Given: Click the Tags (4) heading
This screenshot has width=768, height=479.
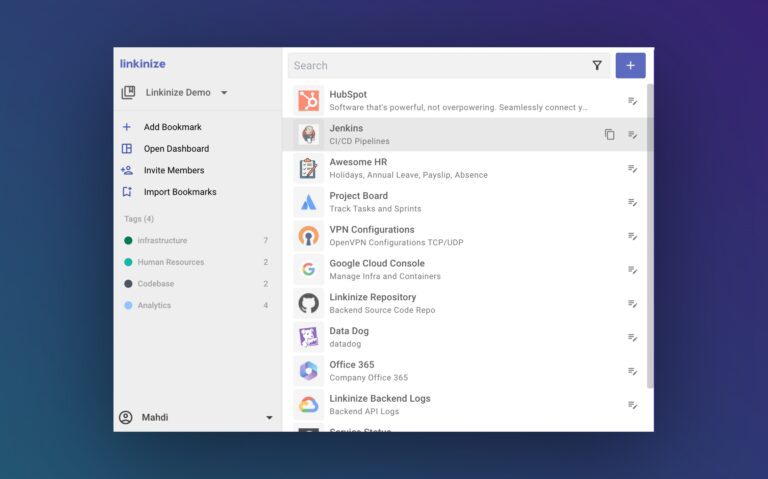Looking at the screenshot, I should point(139,219).
